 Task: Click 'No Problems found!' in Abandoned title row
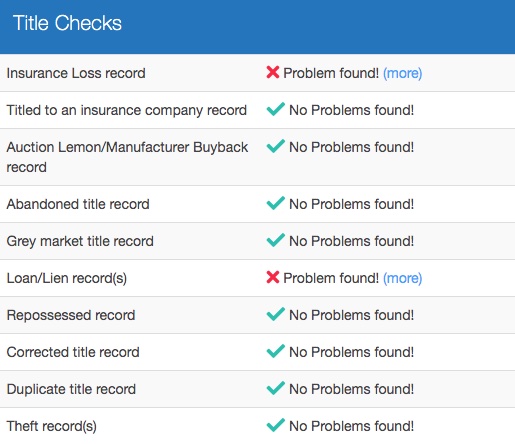352,204
